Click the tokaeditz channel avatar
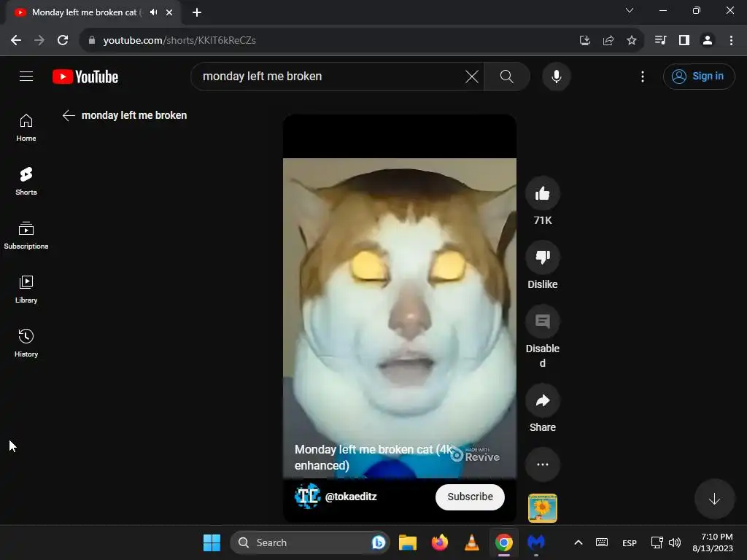The width and height of the screenshot is (747, 560). pyautogui.click(x=307, y=496)
